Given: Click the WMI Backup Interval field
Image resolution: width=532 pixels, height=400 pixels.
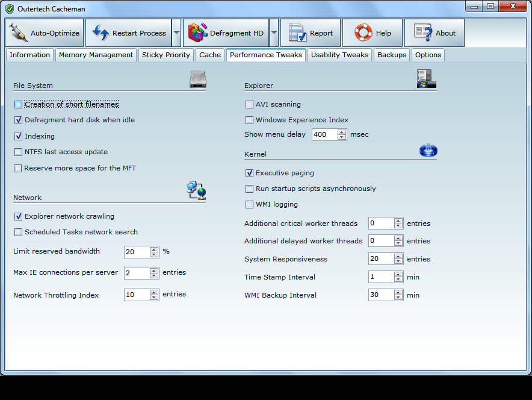Looking at the screenshot, I should (x=382, y=295).
